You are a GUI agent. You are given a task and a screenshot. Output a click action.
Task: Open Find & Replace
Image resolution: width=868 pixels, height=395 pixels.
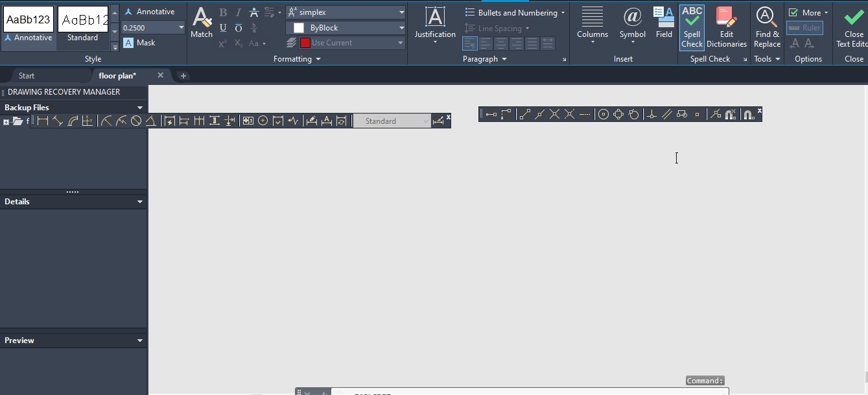coord(767,26)
